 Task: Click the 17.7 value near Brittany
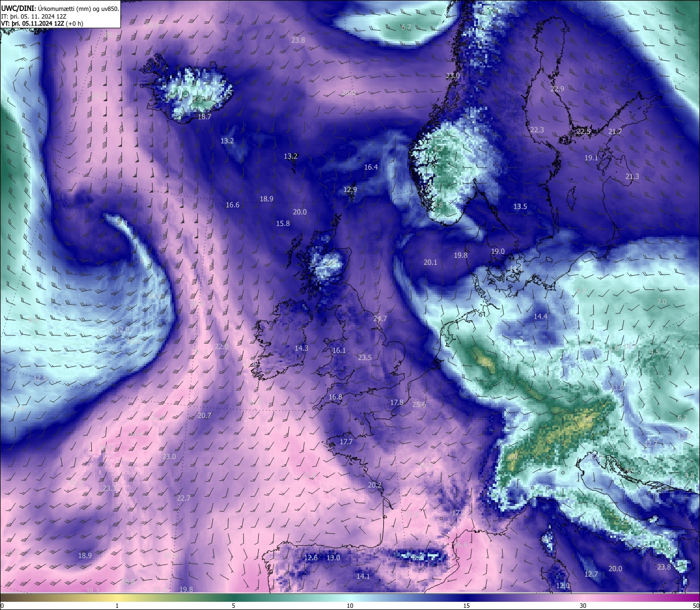[x=346, y=441]
